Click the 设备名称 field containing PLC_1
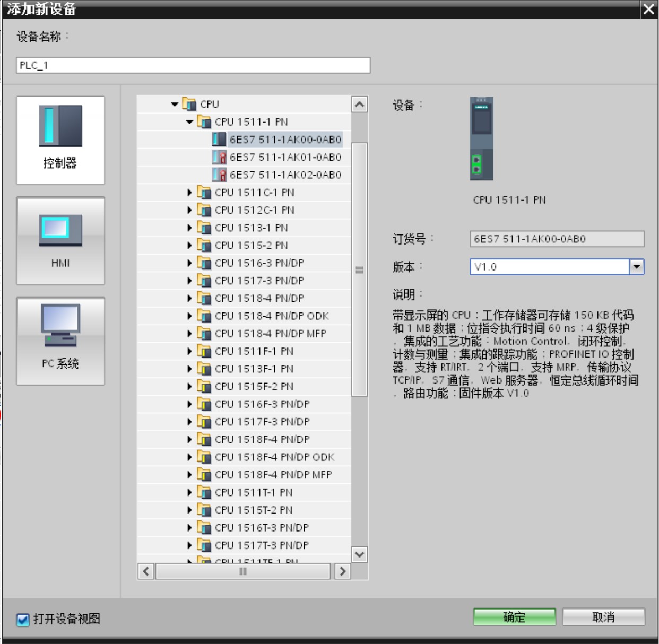This screenshot has width=659, height=644. 193,65
